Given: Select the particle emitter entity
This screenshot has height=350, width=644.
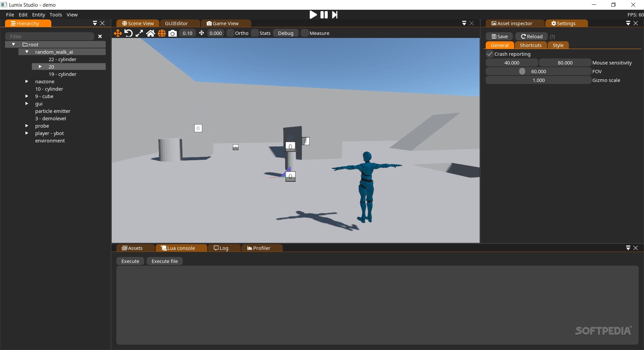Looking at the screenshot, I should coord(53,111).
